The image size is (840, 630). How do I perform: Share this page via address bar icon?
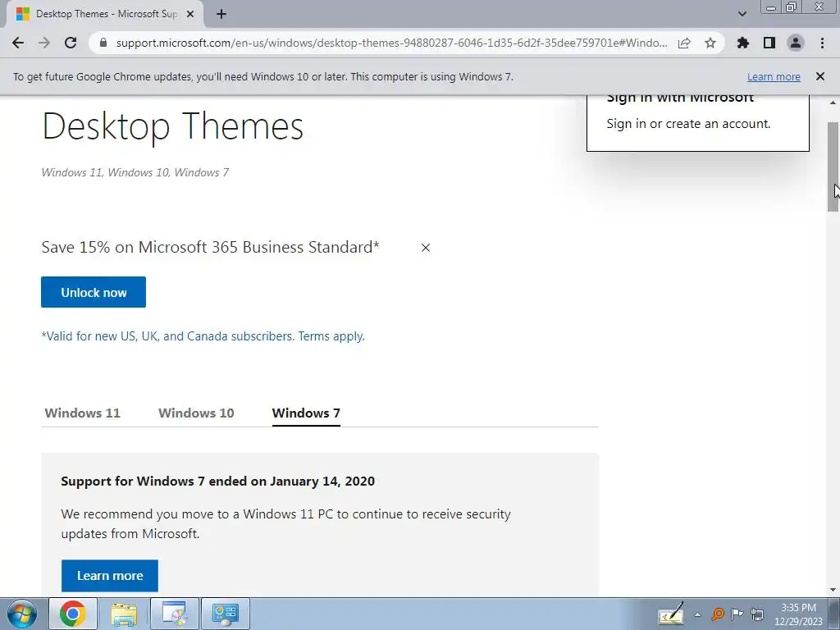pos(684,43)
